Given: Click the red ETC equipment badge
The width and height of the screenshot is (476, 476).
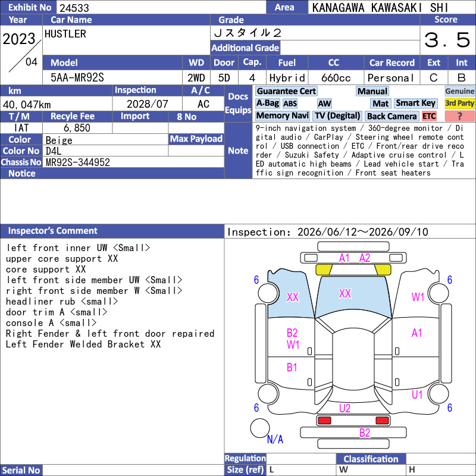Looking at the screenshot, I should click(429, 116).
